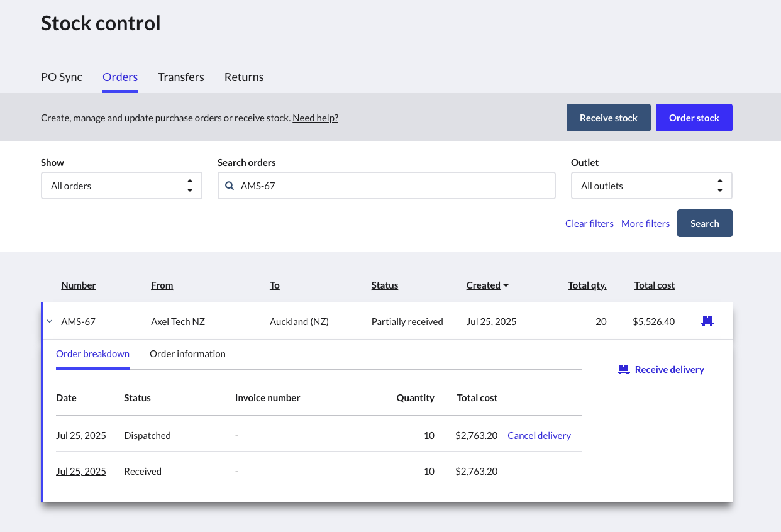The height and width of the screenshot is (532, 781).
Task: Cancel the dispatched delivery
Action: (x=539, y=436)
